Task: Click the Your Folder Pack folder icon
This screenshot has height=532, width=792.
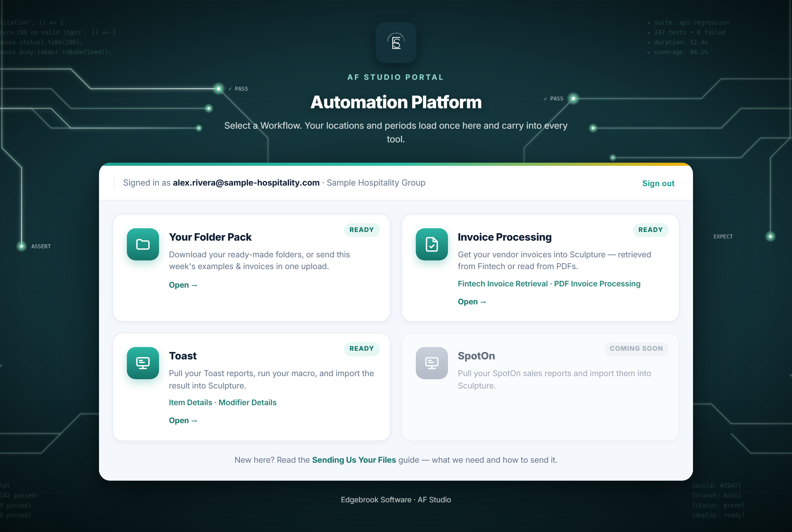Action: click(x=143, y=244)
